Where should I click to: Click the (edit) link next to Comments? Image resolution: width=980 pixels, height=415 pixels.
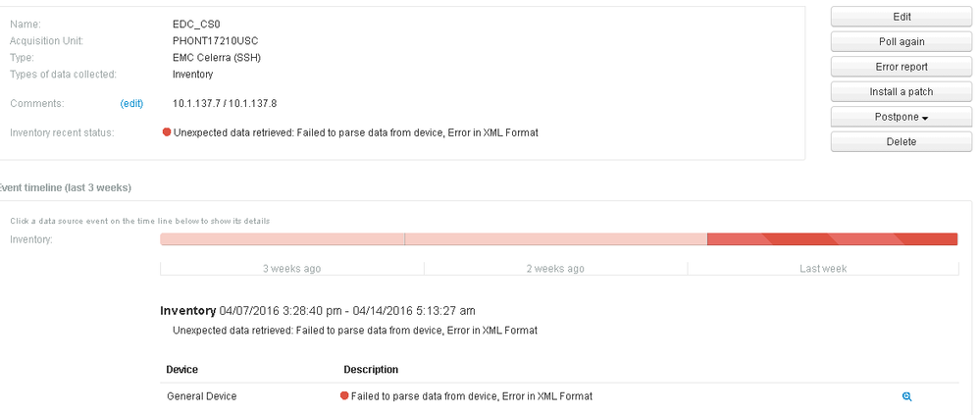coord(131,103)
